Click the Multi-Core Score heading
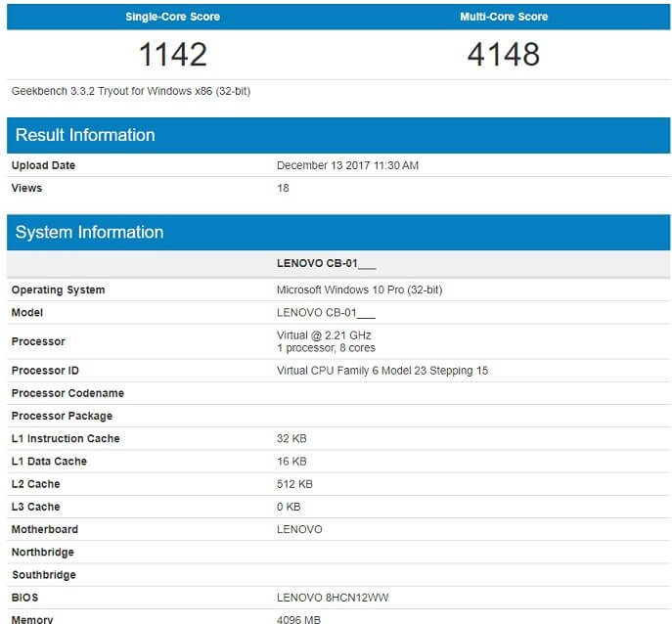The width and height of the screenshot is (672, 624). pyautogui.click(x=504, y=17)
